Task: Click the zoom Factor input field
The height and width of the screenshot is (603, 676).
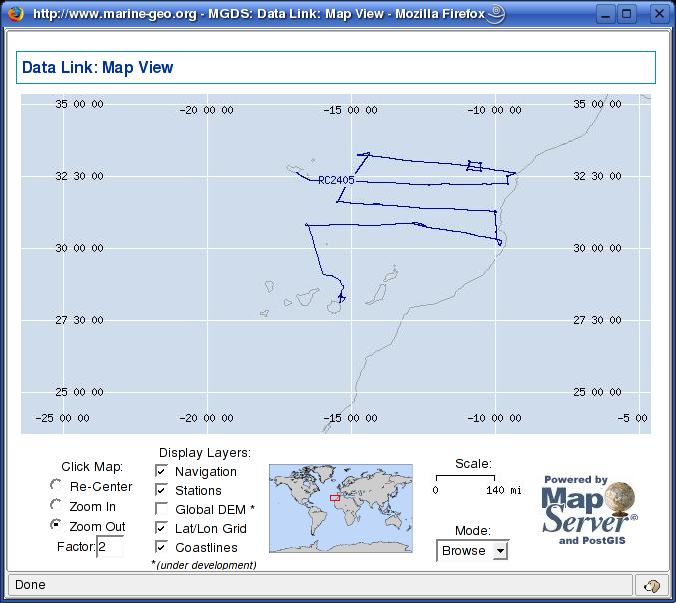Action: pyautogui.click(x=109, y=546)
